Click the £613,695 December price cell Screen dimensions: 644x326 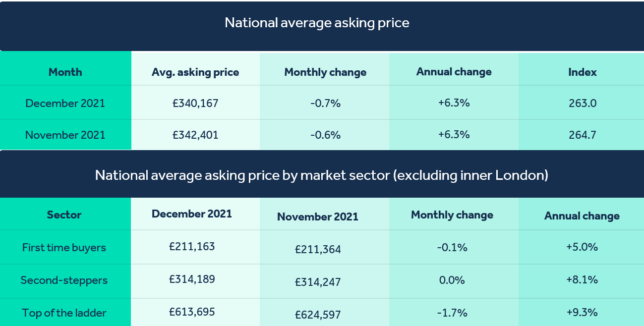click(x=192, y=312)
